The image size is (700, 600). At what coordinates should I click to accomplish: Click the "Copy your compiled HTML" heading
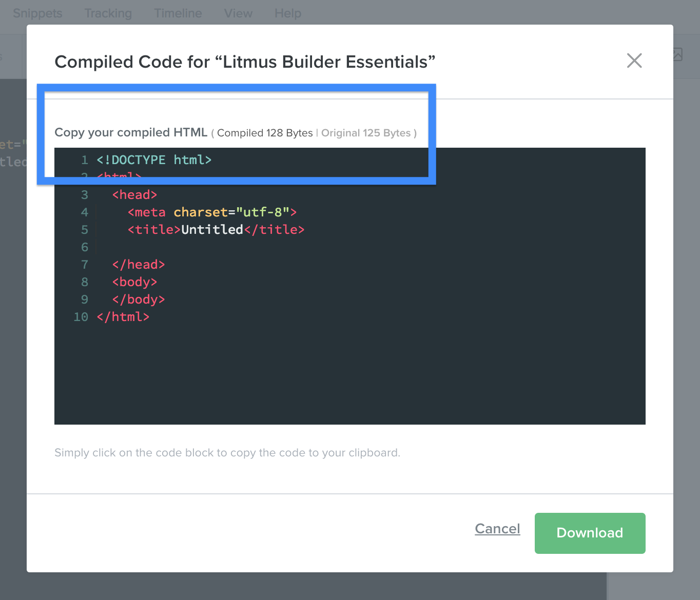(x=131, y=132)
